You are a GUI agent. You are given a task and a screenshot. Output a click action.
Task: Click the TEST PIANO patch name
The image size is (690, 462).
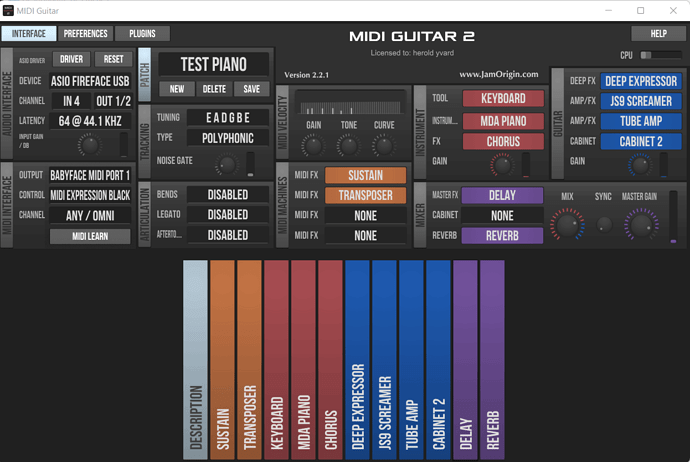(x=214, y=65)
